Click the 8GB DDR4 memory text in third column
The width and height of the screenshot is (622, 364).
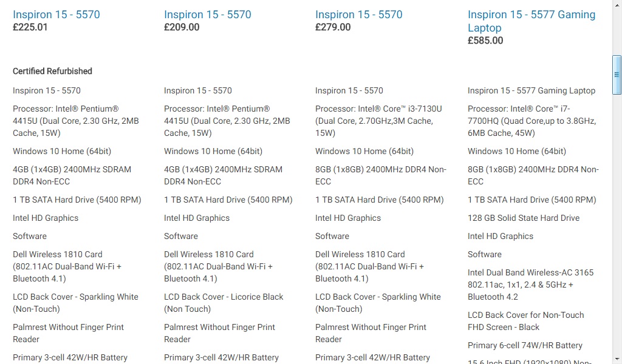pyautogui.click(x=380, y=175)
